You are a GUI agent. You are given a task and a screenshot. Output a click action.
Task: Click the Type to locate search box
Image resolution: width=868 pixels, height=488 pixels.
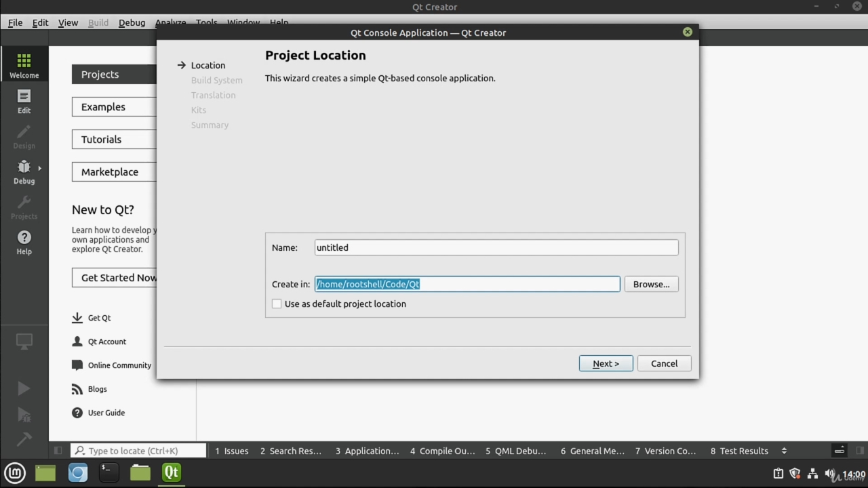138,451
